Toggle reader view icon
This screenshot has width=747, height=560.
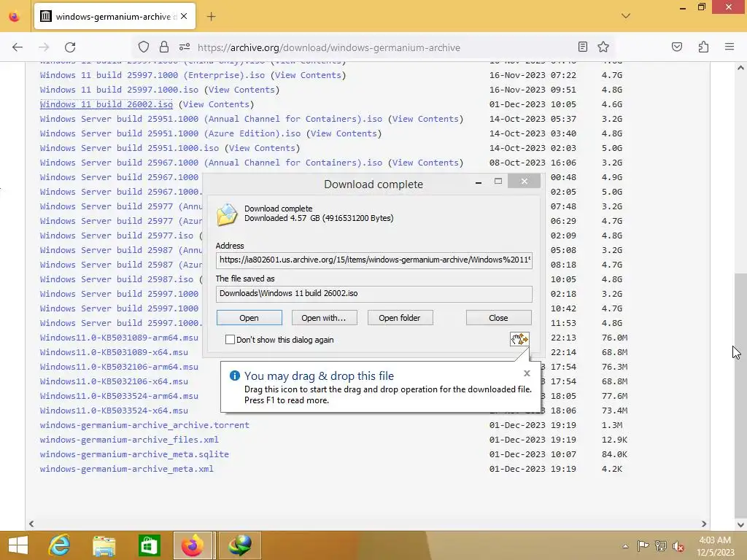click(582, 47)
